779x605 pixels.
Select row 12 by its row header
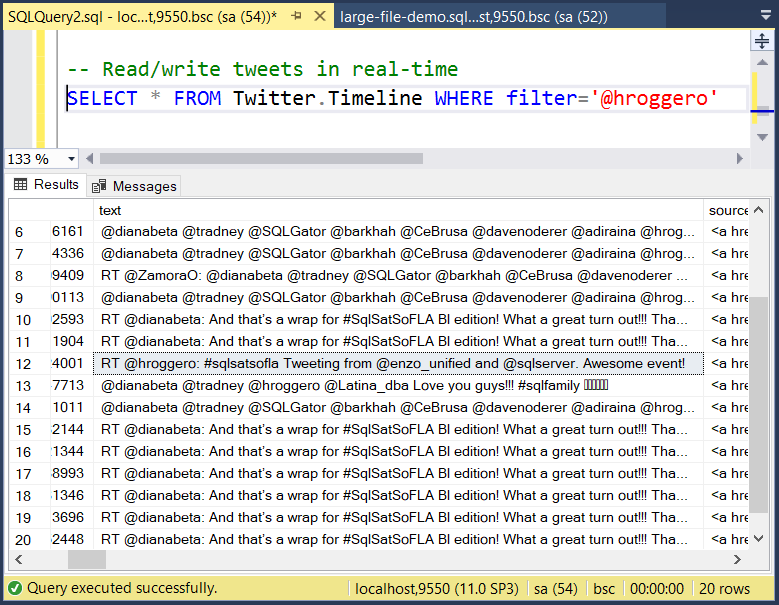(24, 364)
